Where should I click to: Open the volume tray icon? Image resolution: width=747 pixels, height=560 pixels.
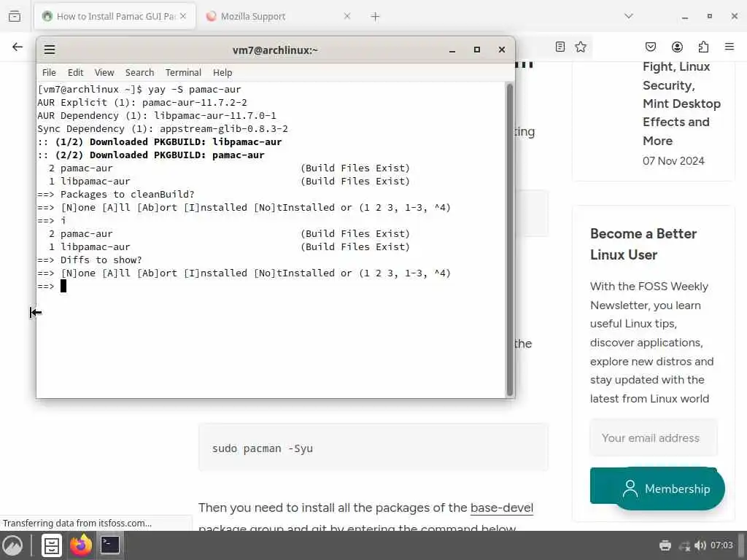700,545
